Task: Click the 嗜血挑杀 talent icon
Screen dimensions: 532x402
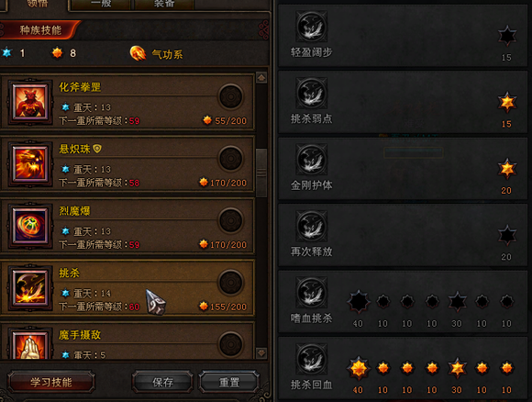Action: pos(312,293)
